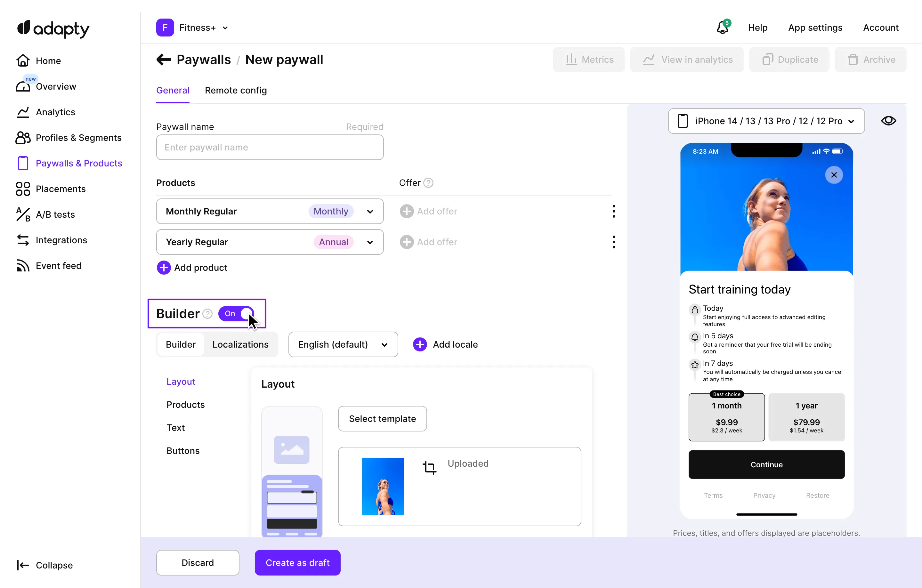The image size is (922, 588).
Task: Open the iPhone device selector dropdown
Action: tap(766, 121)
